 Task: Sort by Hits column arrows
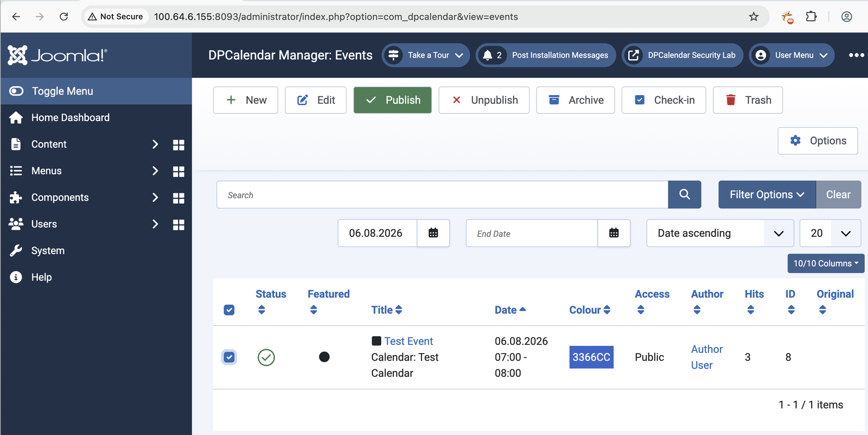[751, 310]
